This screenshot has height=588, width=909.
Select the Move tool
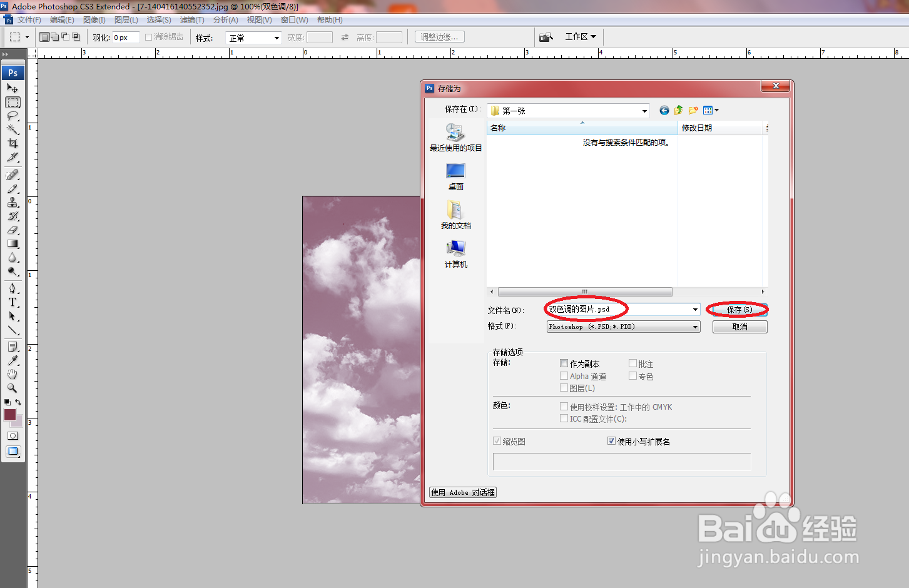coord(13,88)
